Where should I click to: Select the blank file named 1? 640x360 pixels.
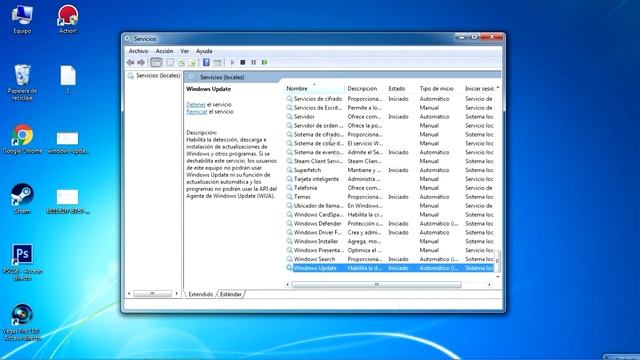click(68, 79)
